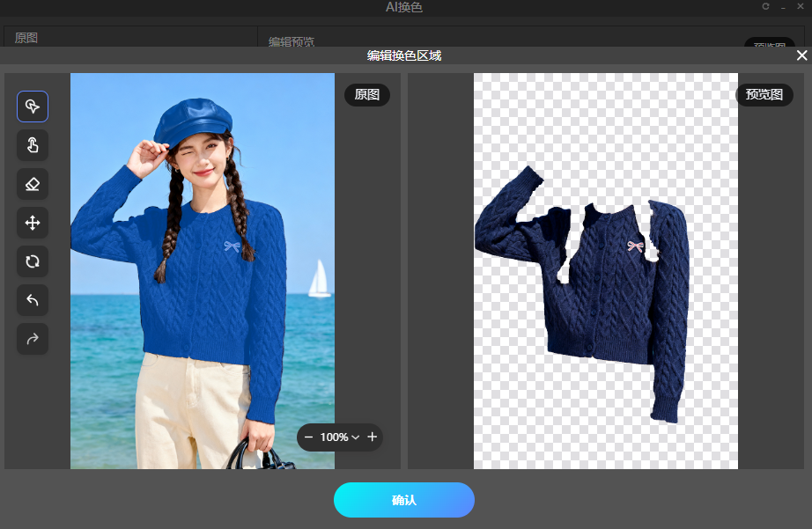This screenshot has height=529, width=812.
Task: Activate the Eraser tool
Action: 33,184
